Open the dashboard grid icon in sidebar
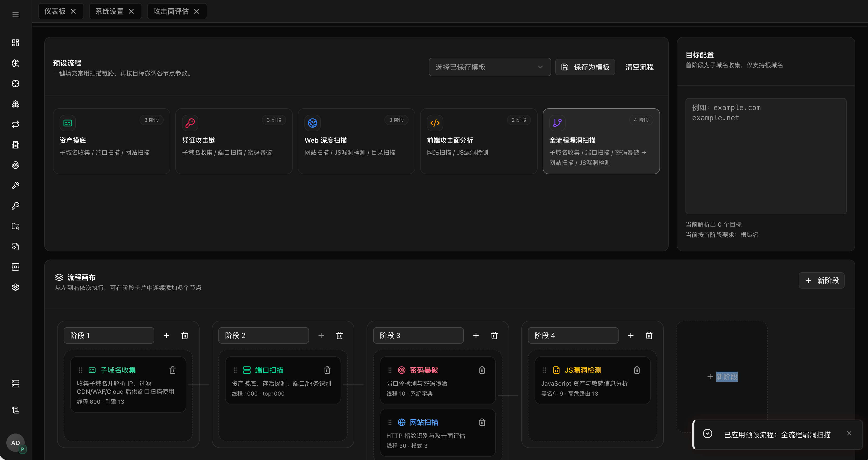This screenshot has height=460, width=868. point(16,43)
